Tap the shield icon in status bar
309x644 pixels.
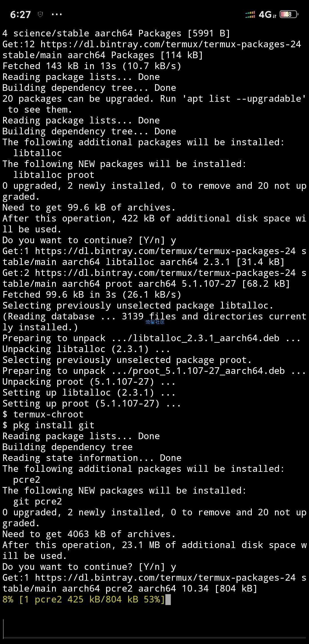[x=40, y=14]
